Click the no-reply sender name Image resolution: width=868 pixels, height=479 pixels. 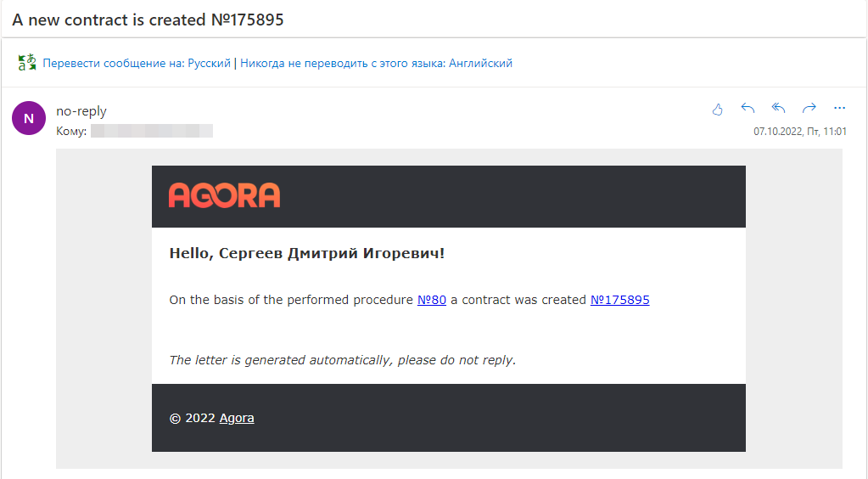81,111
